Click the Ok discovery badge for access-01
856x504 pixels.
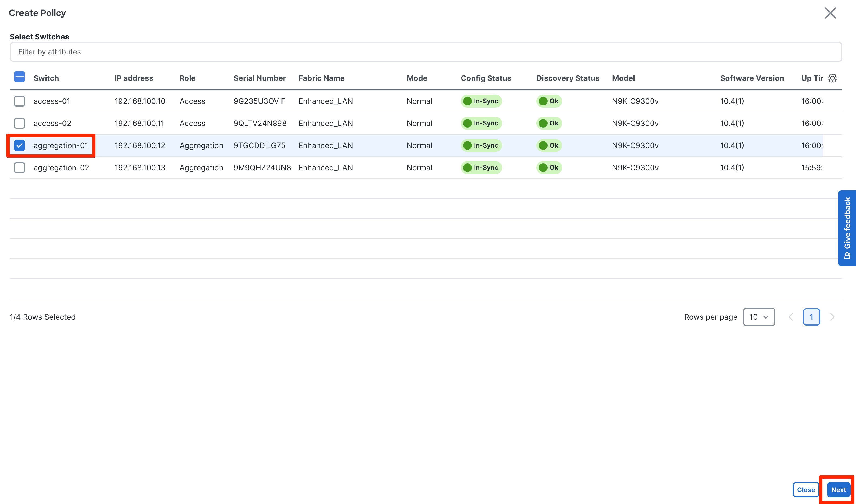(549, 101)
